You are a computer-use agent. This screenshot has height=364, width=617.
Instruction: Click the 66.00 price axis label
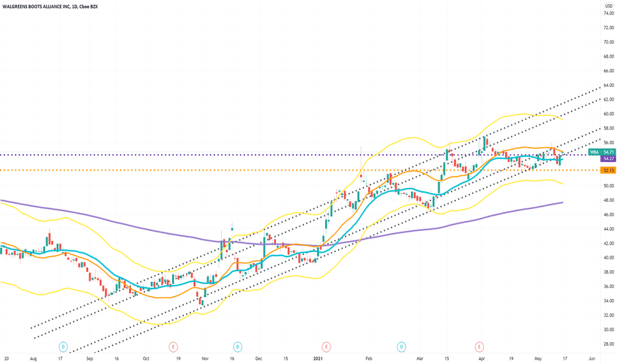[x=609, y=71]
